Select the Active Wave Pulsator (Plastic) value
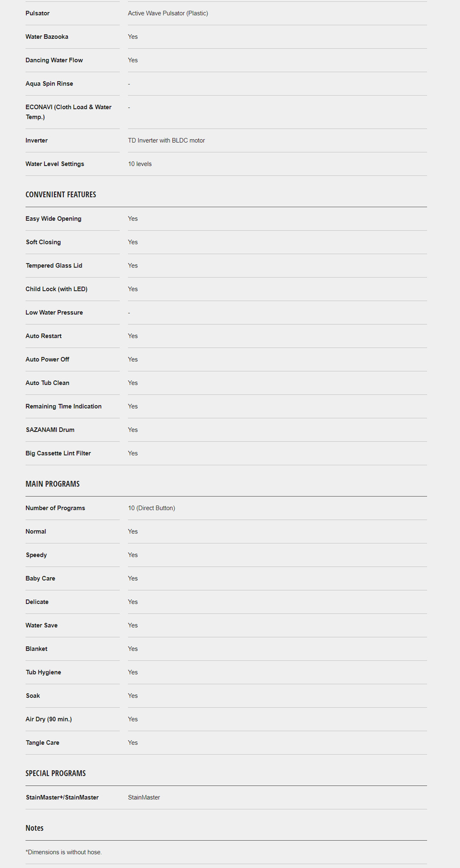 tap(168, 13)
